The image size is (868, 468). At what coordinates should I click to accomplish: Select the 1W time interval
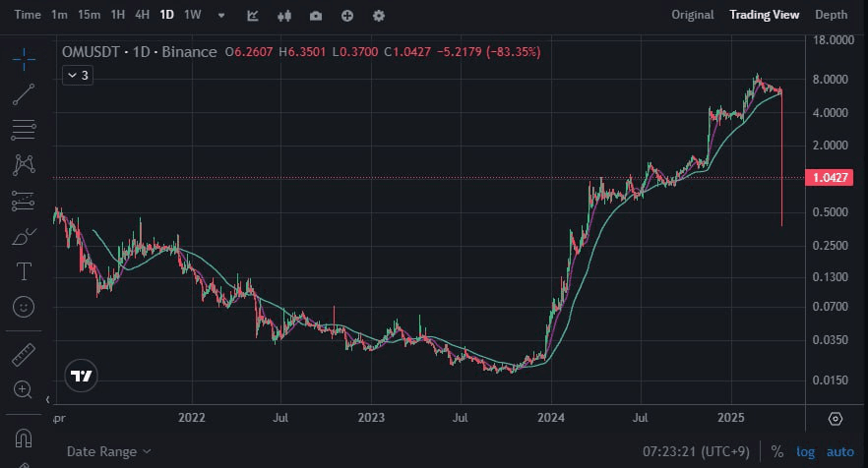(193, 15)
